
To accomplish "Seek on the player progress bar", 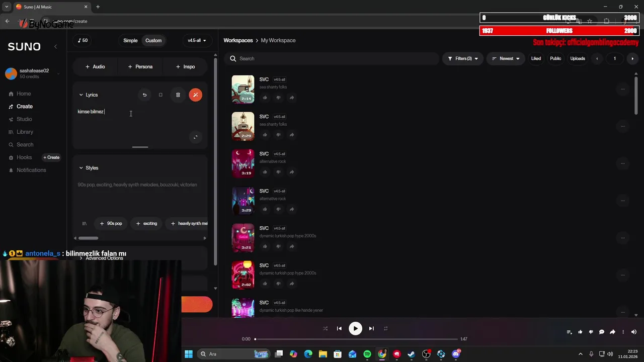I will [356, 339].
